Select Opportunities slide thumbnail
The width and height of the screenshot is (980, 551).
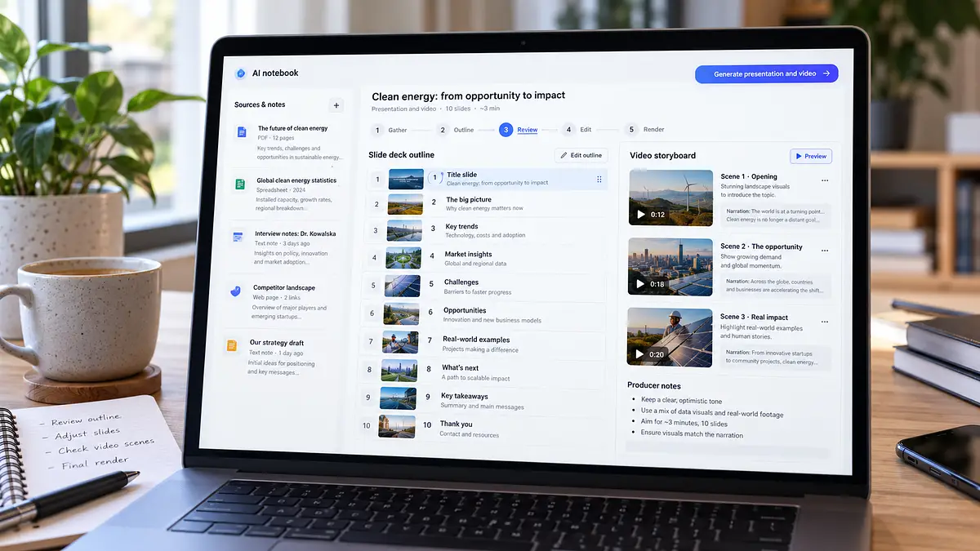[x=401, y=313]
